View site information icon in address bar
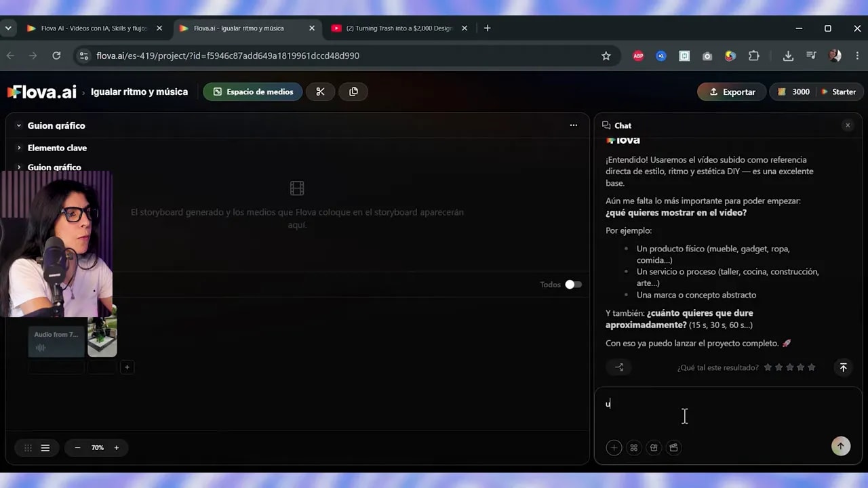Image resolution: width=868 pixels, height=488 pixels. 83,56
